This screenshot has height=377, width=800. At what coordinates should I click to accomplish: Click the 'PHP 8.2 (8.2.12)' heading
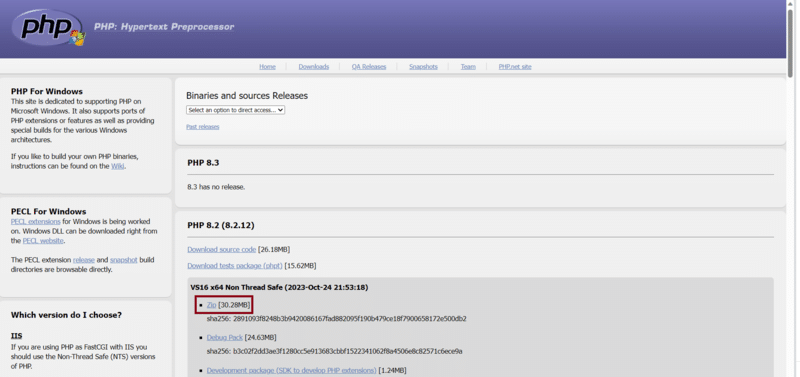220,225
